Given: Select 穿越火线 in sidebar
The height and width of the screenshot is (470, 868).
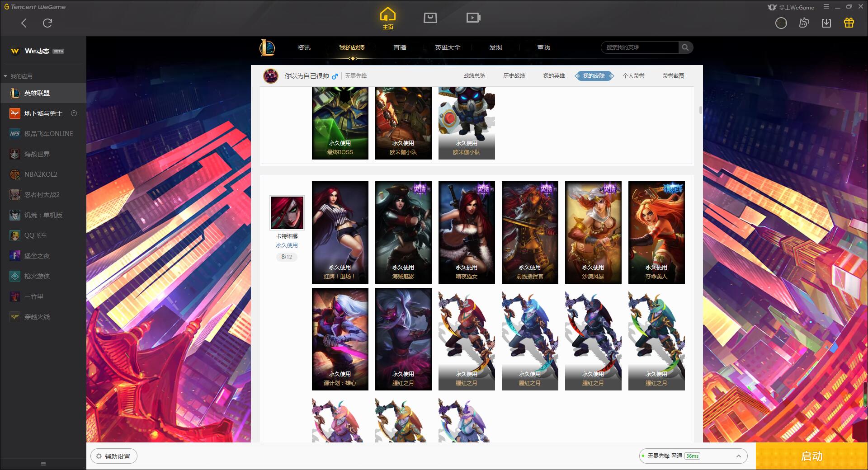Looking at the screenshot, I should [x=43, y=317].
